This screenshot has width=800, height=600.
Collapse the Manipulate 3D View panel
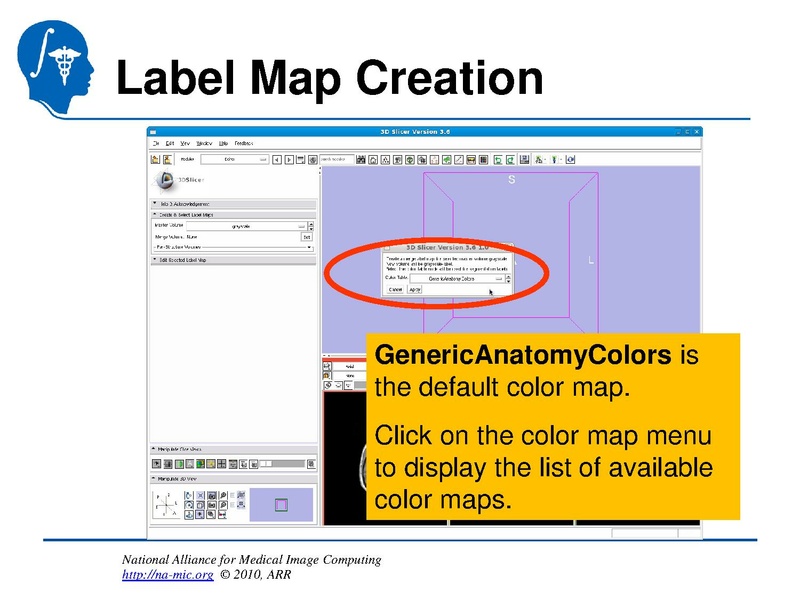pos(153,478)
